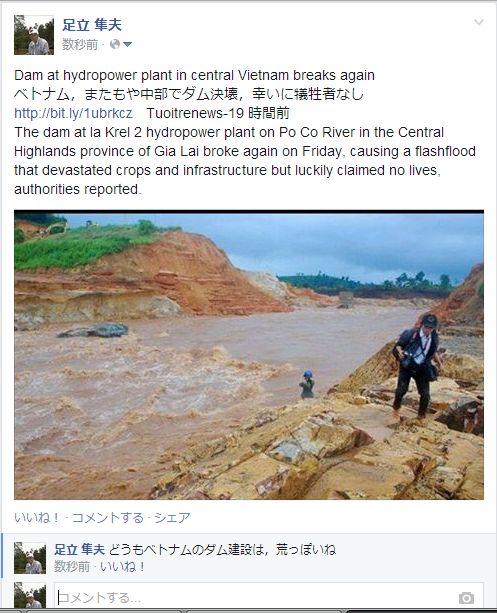Like the comment via its いいね！ link
Viewport: 497px width, 613px height.
(123, 566)
